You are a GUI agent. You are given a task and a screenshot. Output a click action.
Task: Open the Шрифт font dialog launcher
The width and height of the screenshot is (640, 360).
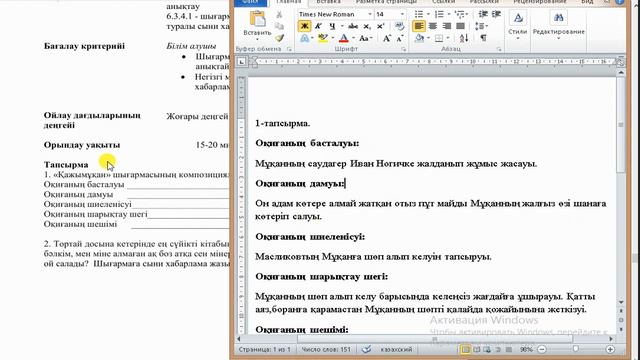[404, 49]
